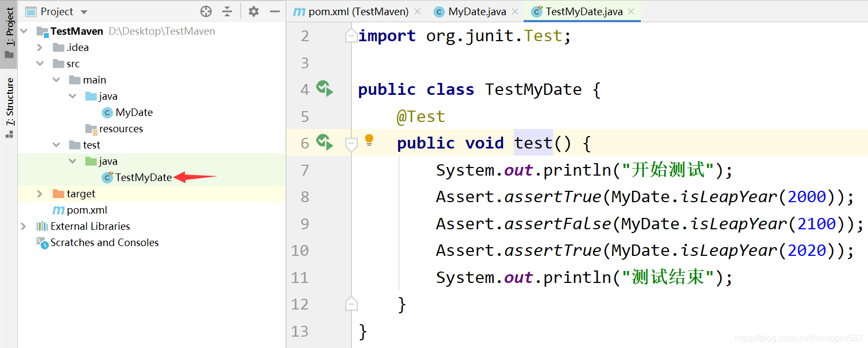Click the number 2100 in code
The image size is (868, 348).
pos(816,224)
